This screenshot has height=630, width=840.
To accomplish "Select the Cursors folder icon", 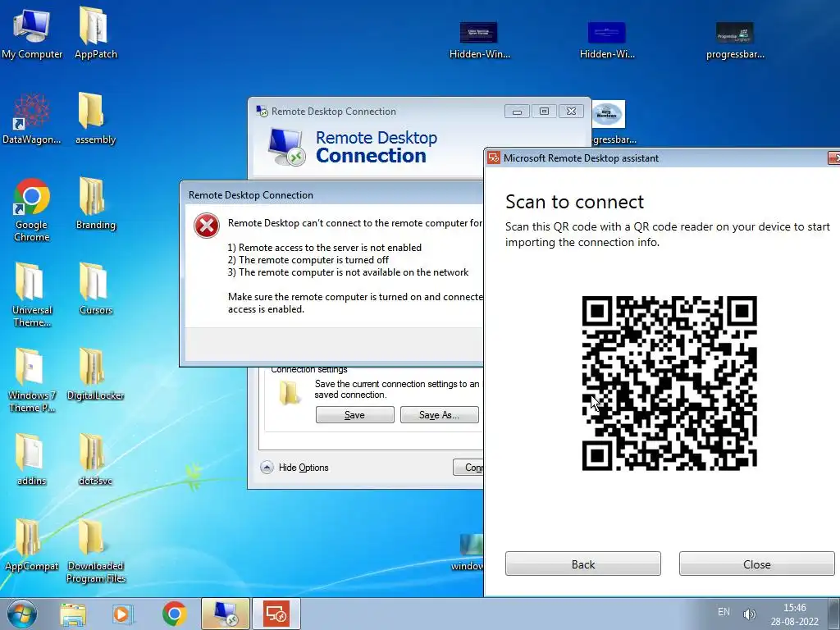I will click(x=95, y=290).
